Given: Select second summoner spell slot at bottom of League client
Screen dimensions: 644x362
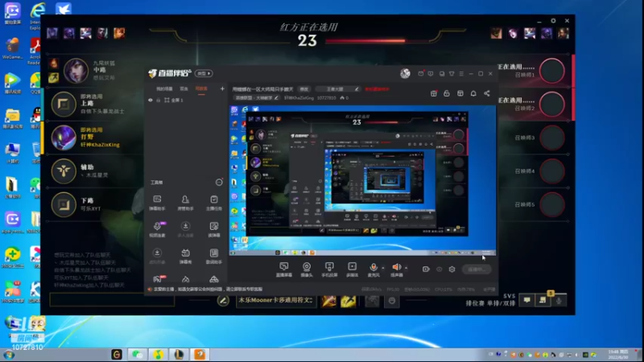Looking at the screenshot, I should coord(349,301).
